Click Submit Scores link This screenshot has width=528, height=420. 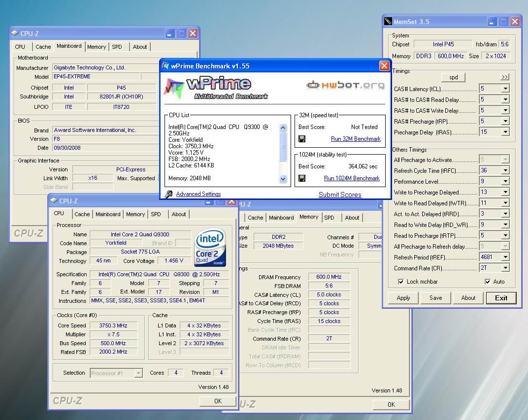point(340,194)
